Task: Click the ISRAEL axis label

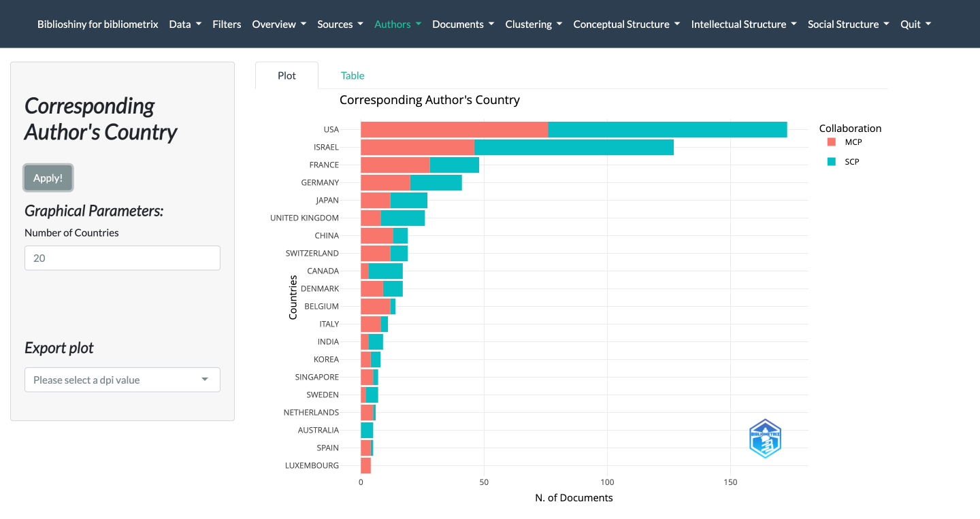Action: pyautogui.click(x=326, y=147)
